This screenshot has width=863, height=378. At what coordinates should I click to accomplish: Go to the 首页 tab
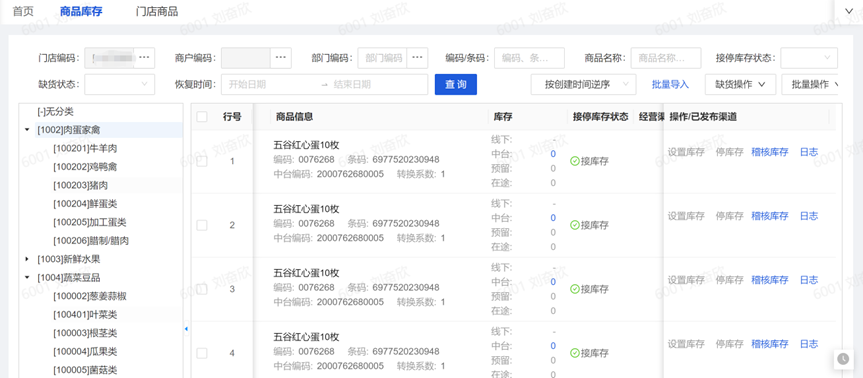(23, 11)
